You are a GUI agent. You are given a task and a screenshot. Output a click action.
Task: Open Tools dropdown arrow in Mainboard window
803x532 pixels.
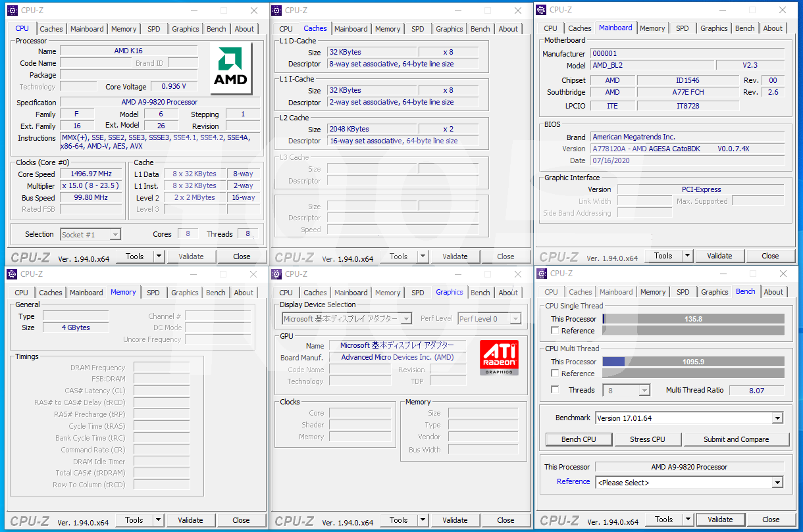(x=688, y=256)
